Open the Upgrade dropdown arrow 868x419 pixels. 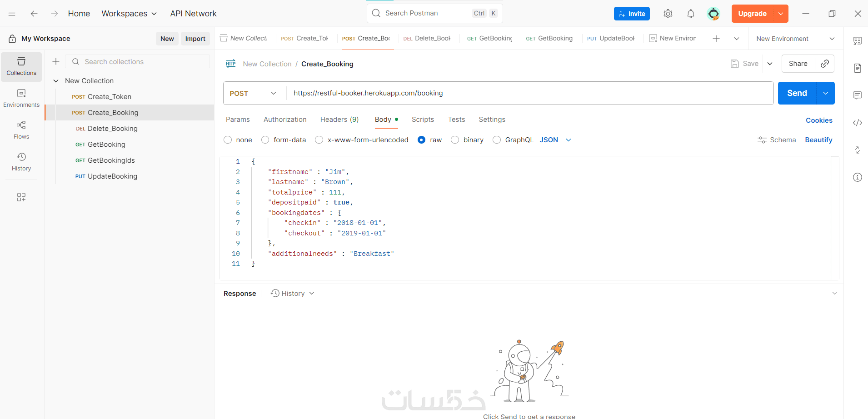(x=781, y=14)
